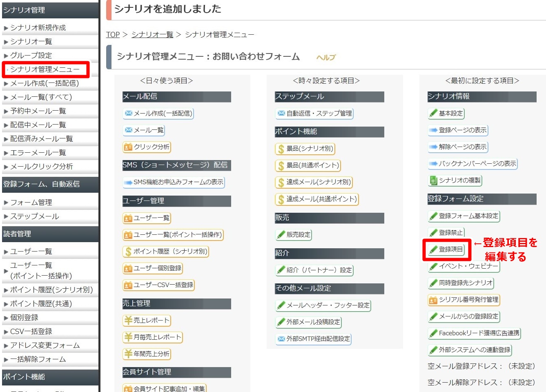Image resolution: width=546 pixels, height=392 pixels.
Task: Click the pencil icon on 販売設定 button
Action: pyautogui.click(x=281, y=234)
